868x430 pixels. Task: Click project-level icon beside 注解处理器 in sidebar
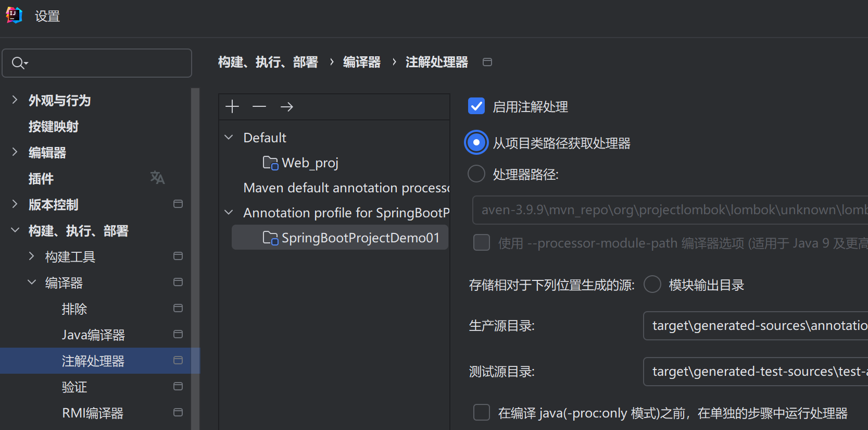(x=178, y=360)
